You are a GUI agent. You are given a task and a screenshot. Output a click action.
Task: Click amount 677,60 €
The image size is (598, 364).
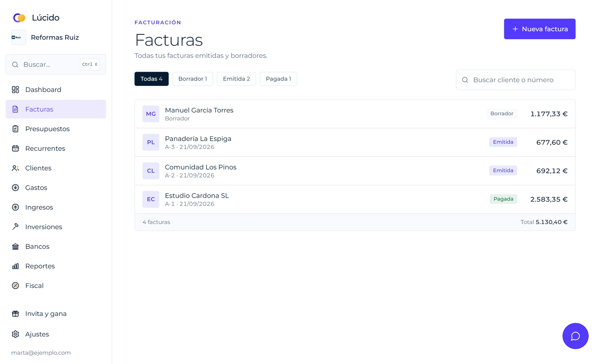(552, 143)
